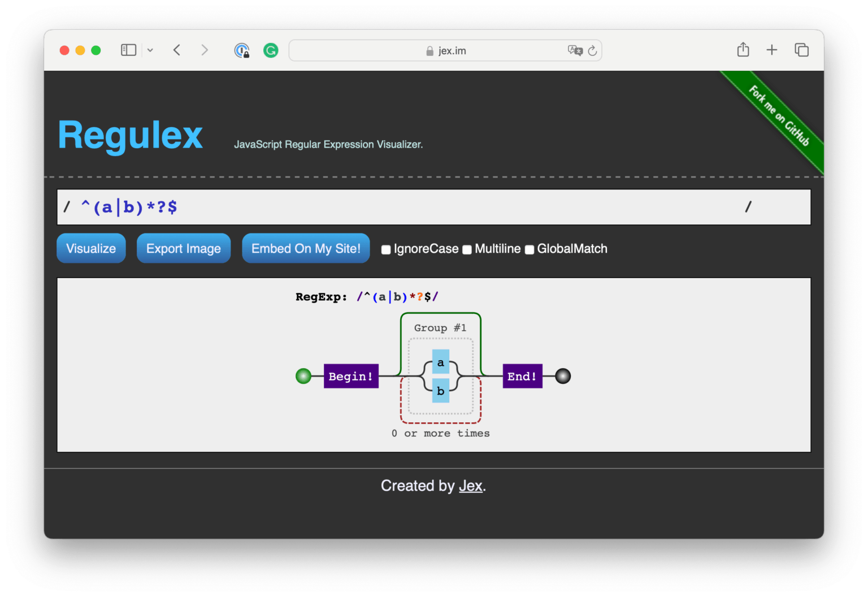
Task: Open a new tab with the plus icon
Action: (772, 50)
